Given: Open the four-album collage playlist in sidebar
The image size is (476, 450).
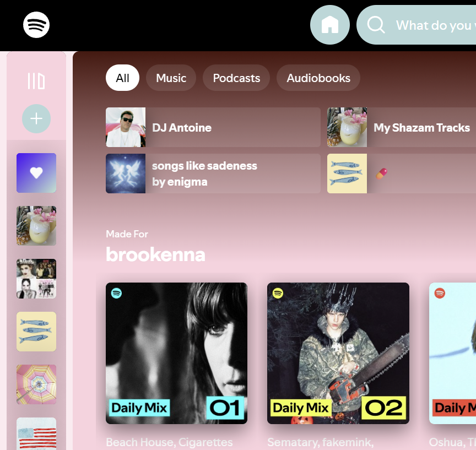Looking at the screenshot, I should tap(36, 279).
